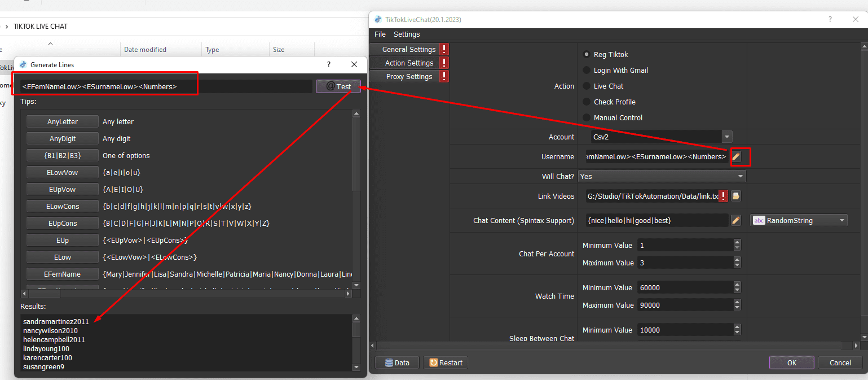Screen dimensions: 868x380
Task: Click the breadcrumb chevron before TIKTOK LIVE CHAT
Action: tap(6, 27)
